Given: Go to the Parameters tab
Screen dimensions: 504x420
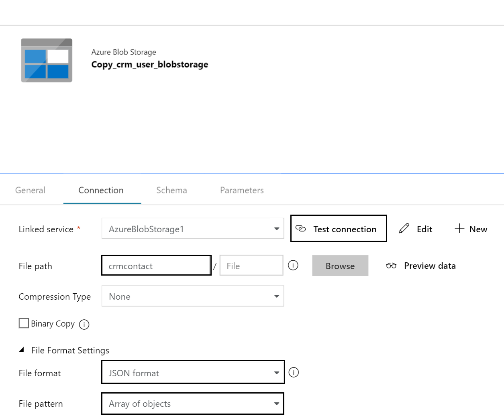Looking at the screenshot, I should tap(242, 190).
